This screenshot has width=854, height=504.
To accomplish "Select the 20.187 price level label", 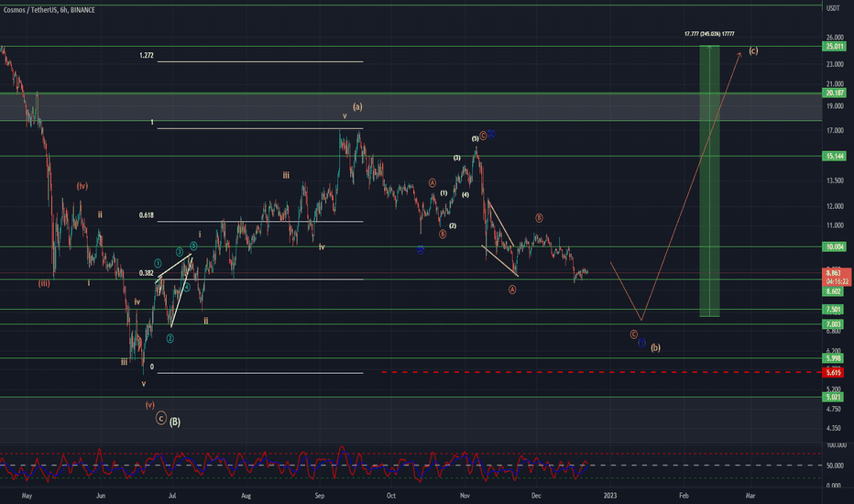I will [834, 93].
